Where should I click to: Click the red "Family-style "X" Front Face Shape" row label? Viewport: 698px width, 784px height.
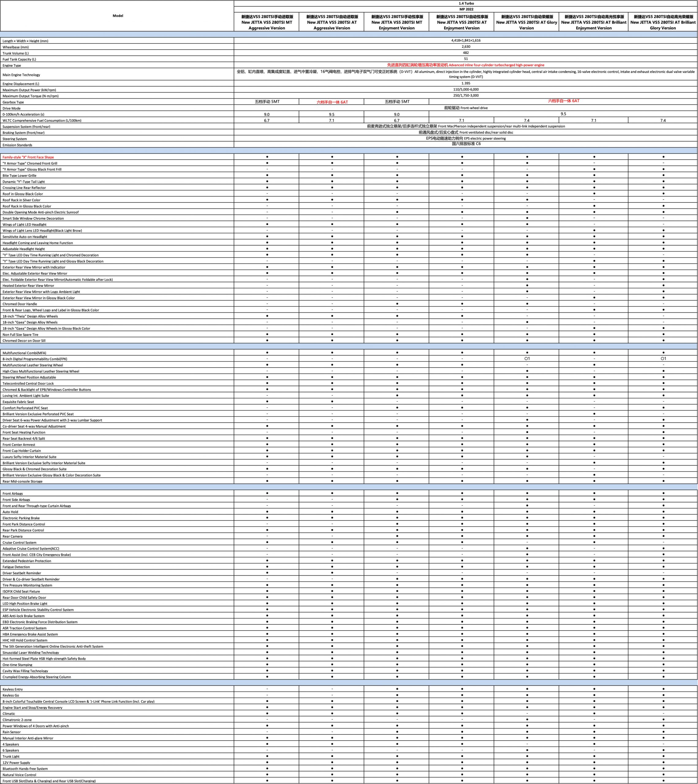(x=28, y=157)
